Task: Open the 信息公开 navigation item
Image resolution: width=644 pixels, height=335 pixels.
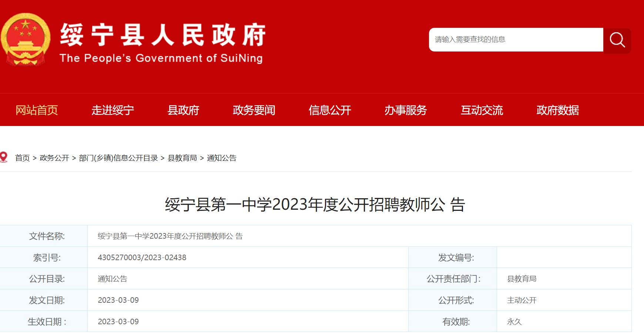Action: (330, 110)
